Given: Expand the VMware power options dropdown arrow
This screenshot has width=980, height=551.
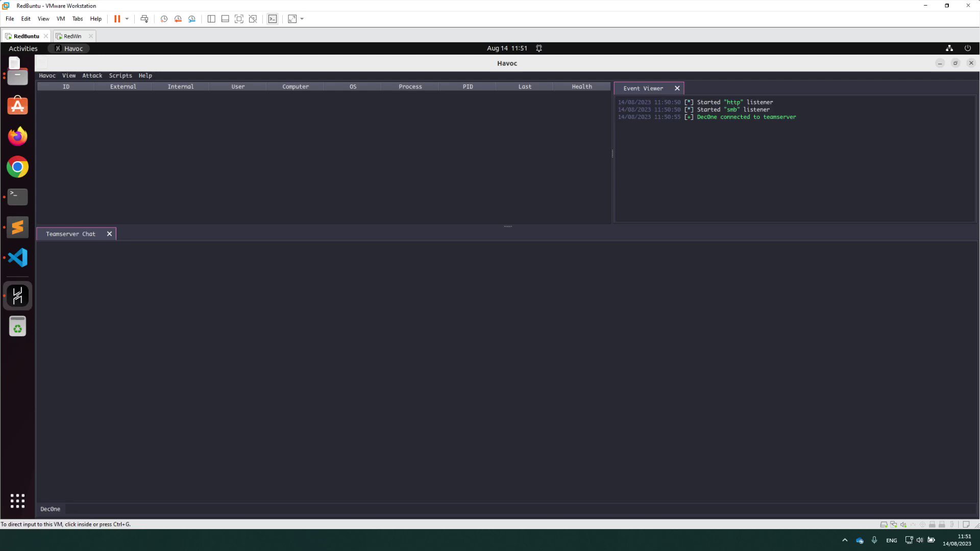Looking at the screenshot, I should pyautogui.click(x=127, y=19).
